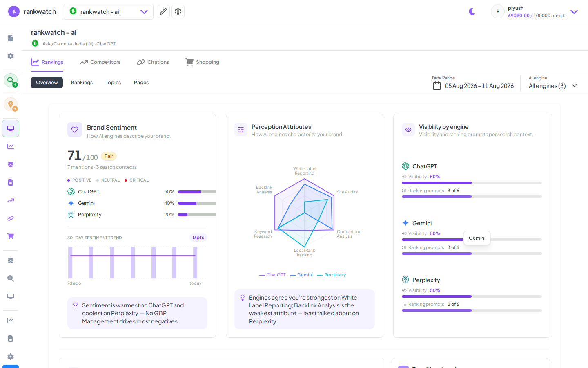Click ChatGPT visibility 50% progress bar
This screenshot has height=368, width=588.
472,183
